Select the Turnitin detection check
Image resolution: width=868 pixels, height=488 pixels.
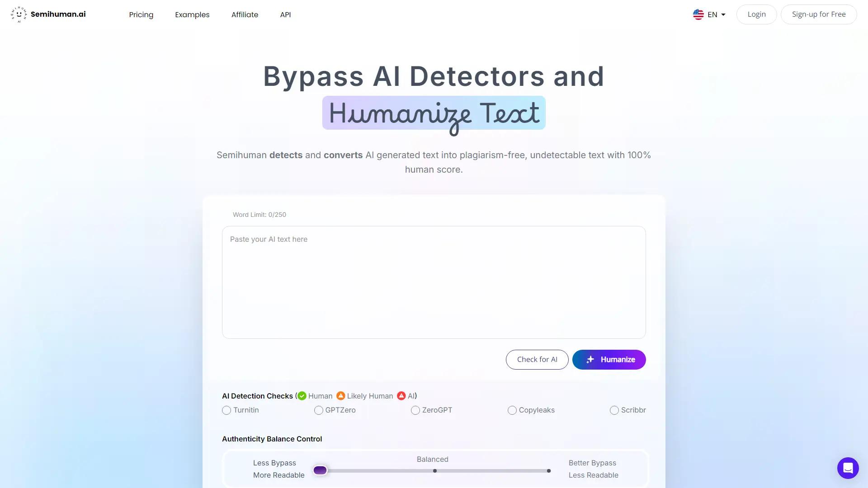tap(226, 410)
